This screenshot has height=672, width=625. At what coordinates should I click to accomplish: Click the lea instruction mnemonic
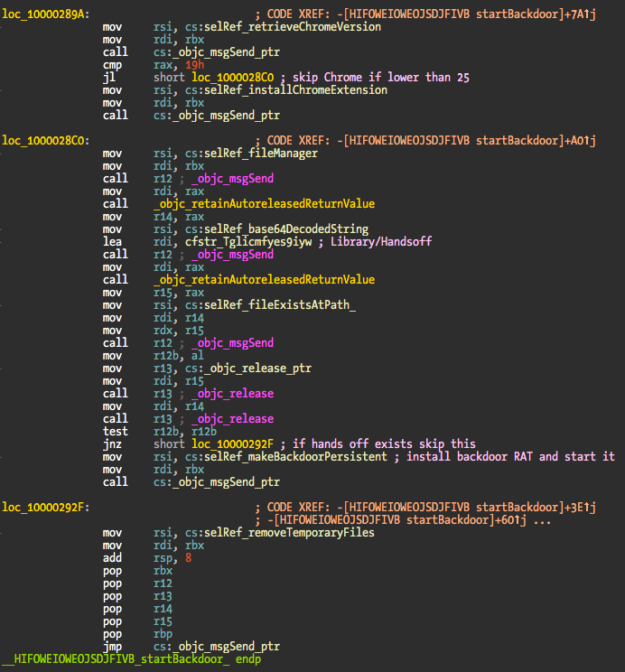point(112,242)
